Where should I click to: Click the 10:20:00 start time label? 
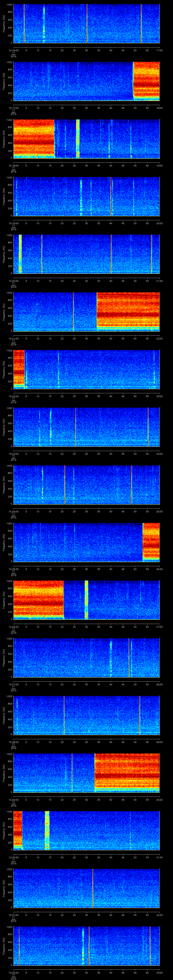point(13,281)
